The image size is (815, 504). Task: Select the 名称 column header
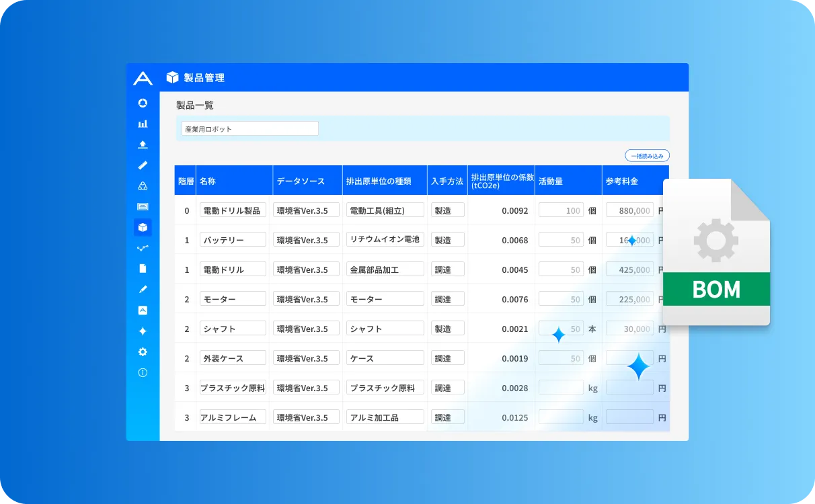tap(234, 181)
